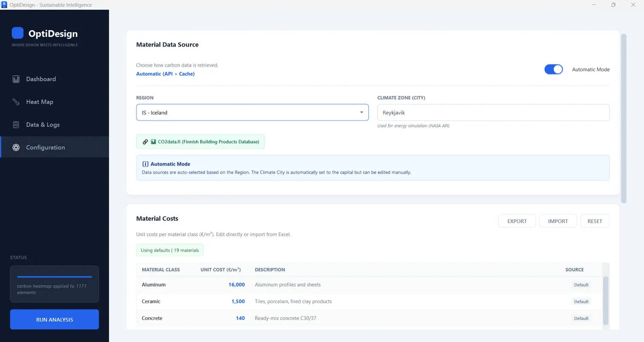
Task: Click the Revit icon in the title bar
Action: pos(4,5)
